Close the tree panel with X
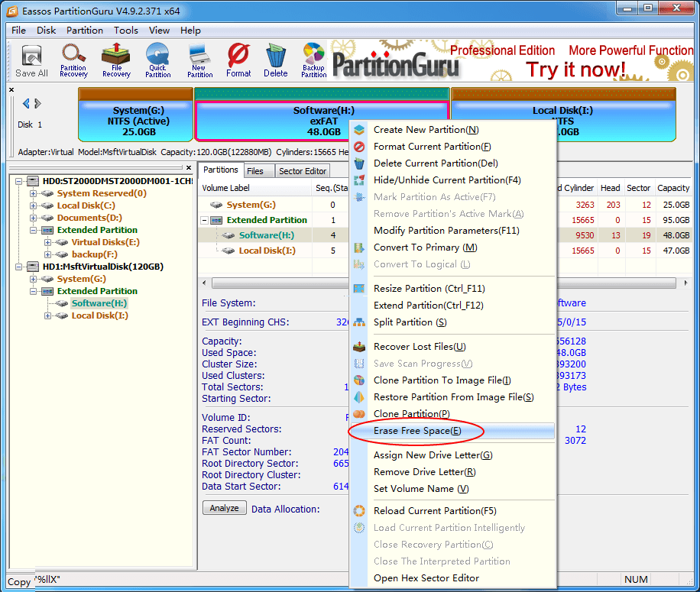Screen dimensions: 700x592 click(189, 168)
